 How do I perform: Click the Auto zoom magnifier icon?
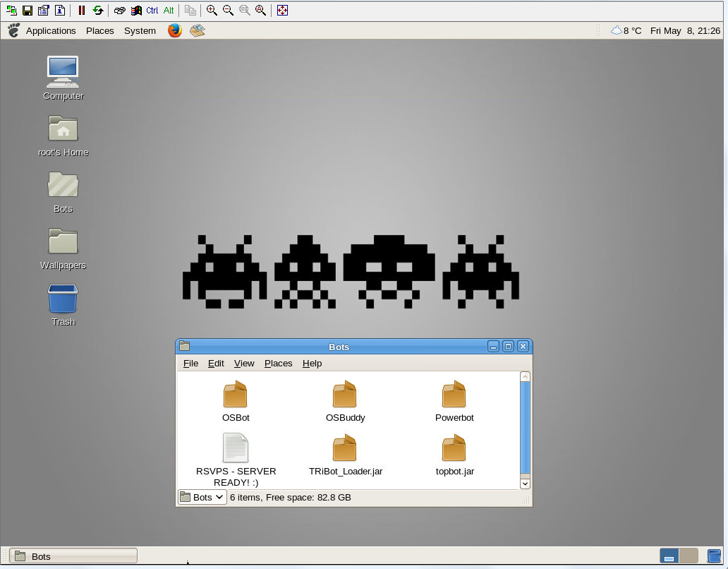[x=260, y=10]
